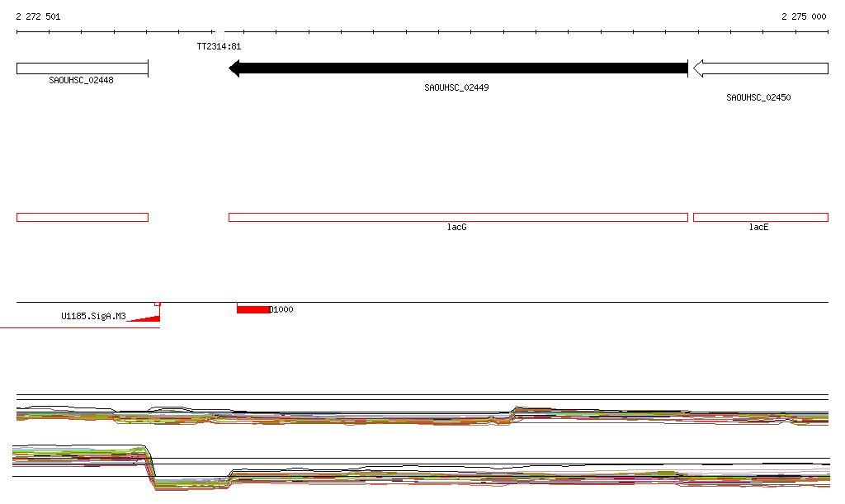Click the lacG label text
Screen dimensions: 845x504
456,227
